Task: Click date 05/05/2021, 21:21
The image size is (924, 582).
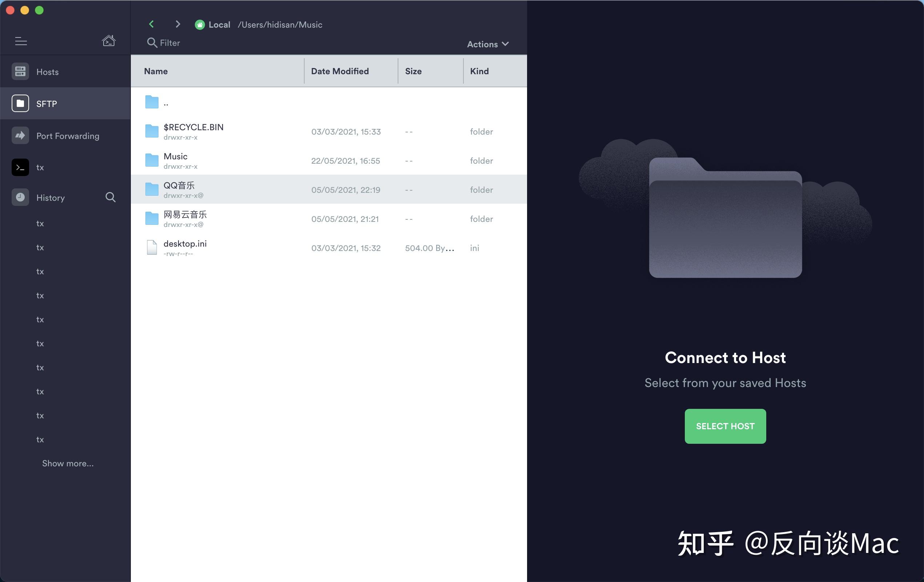Action: [345, 219]
